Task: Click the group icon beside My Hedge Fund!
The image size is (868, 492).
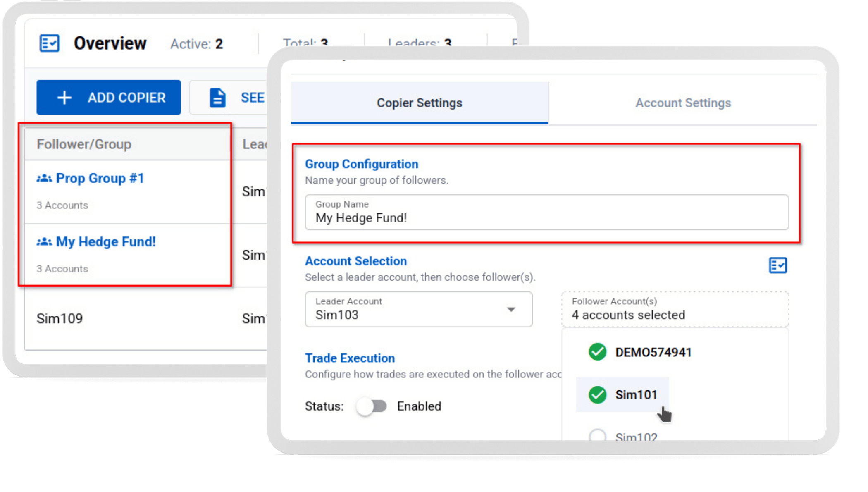Action: 44,242
